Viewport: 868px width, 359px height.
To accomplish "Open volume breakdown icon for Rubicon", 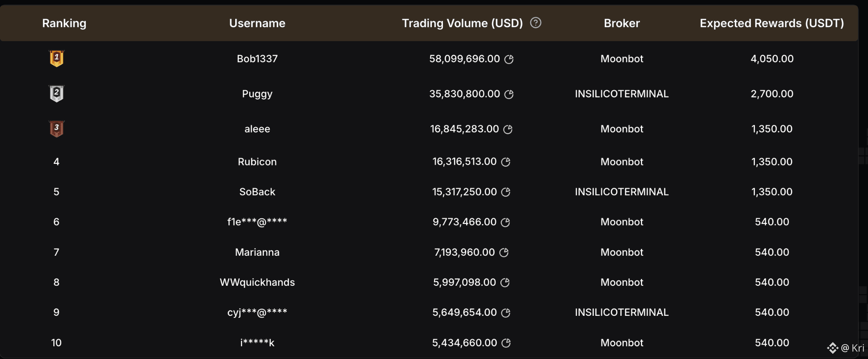I will [506, 162].
